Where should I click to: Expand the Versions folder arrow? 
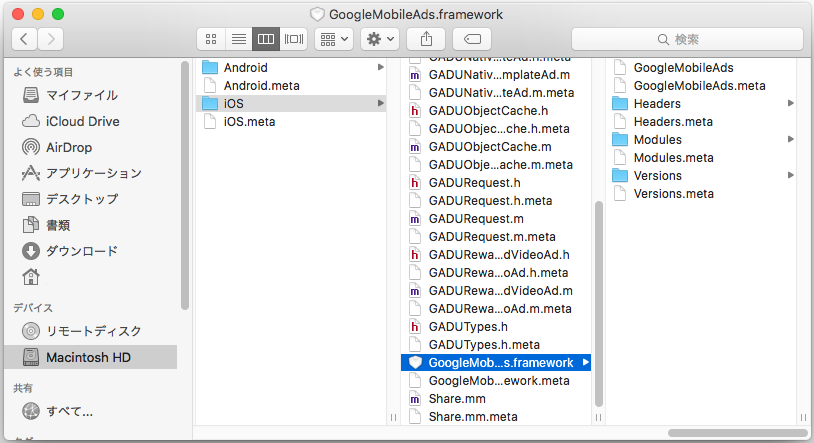point(791,175)
